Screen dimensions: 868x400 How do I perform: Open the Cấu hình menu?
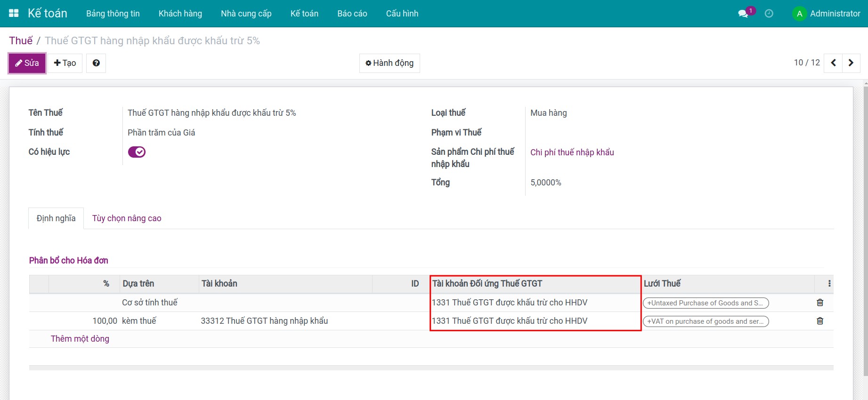pyautogui.click(x=402, y=14)
